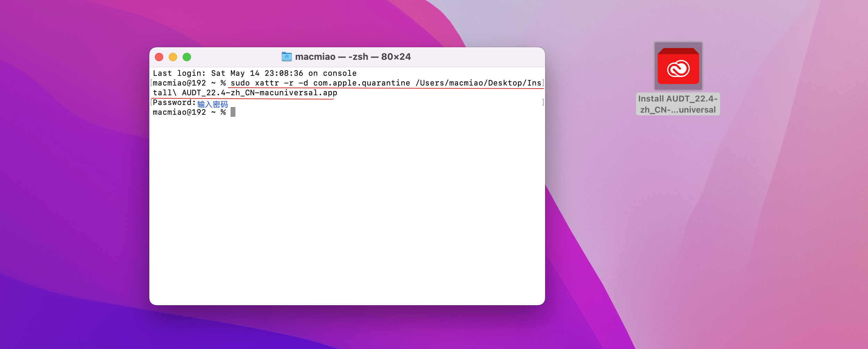Screen dimensions: 868x349
Task: Click the 'Install AUDT_22.4-zh_CN' icon label
Action: [x=678, y=104]
